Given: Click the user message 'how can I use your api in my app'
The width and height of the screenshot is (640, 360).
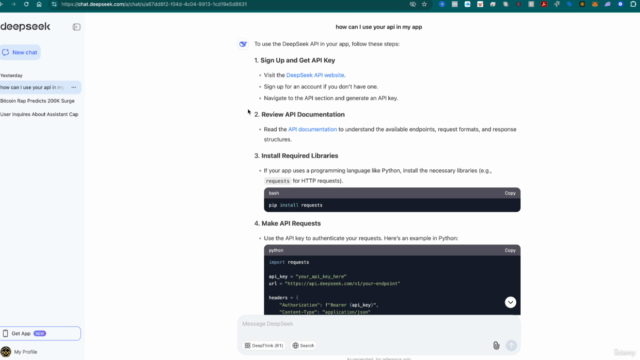Looking at the screenshot, I should 379,27.
